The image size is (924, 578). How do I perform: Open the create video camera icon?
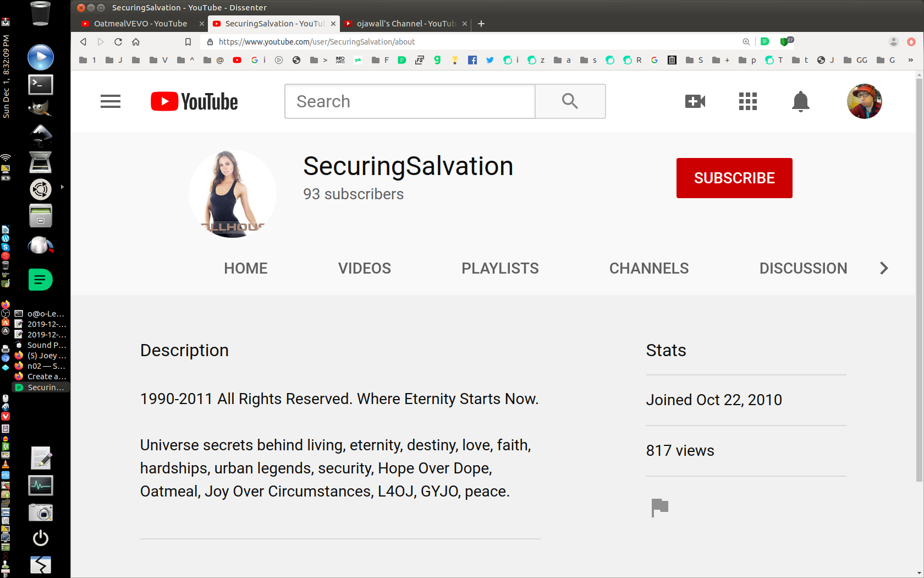pyautogui.click(x=695, y=101)
